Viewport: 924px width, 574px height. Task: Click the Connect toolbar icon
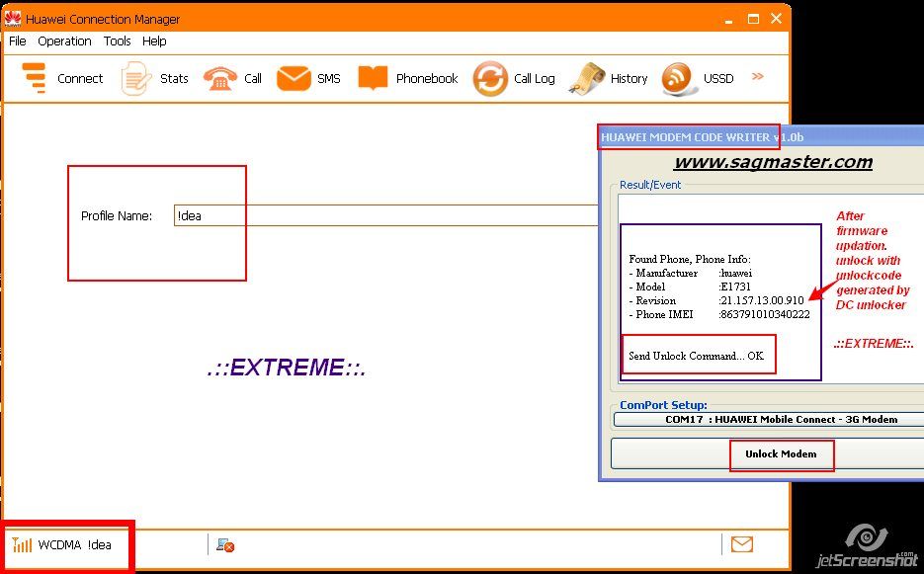coord(34,78)
